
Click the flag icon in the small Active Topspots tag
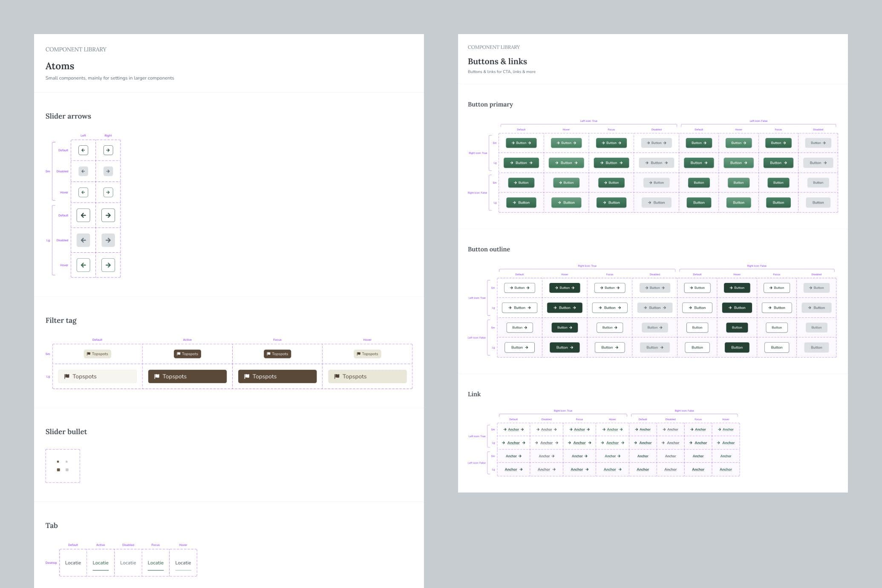(x=178, y=354)
